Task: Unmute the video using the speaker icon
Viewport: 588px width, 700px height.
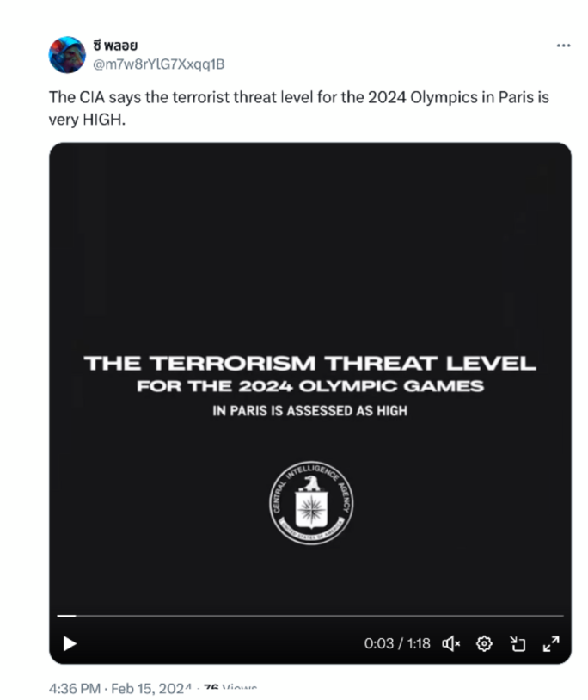Action: coord(451,643)
